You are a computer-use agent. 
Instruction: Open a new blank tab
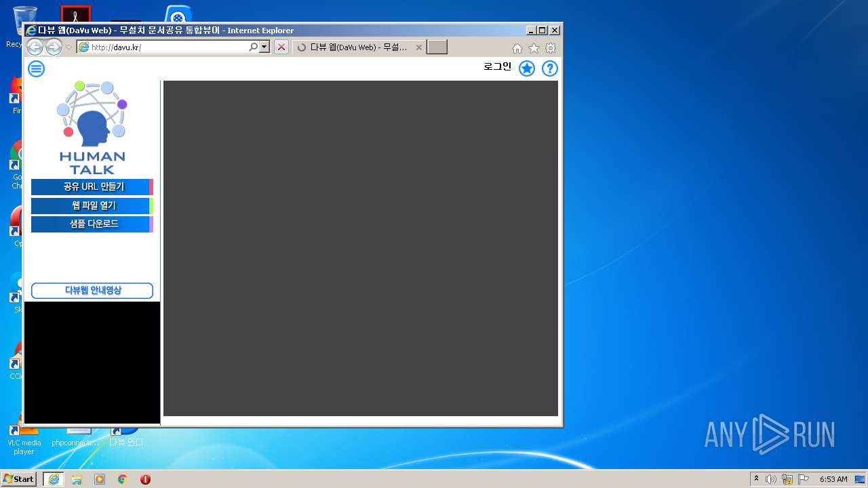pyautogui.click(x=437, y=47)
